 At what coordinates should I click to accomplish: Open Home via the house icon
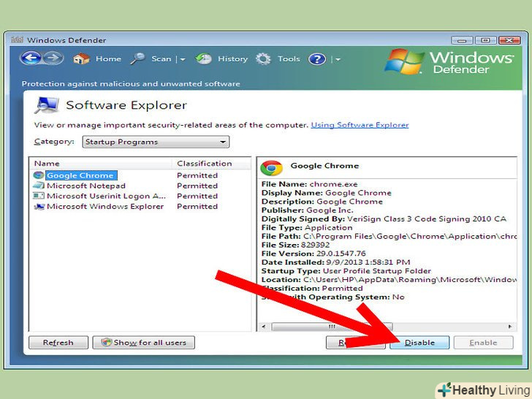[81, 58]
